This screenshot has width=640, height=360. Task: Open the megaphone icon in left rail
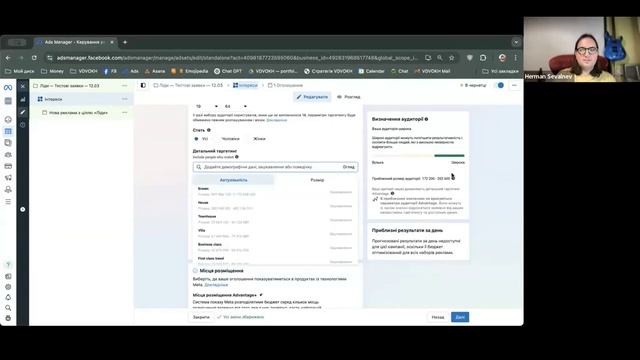coord(8,178)
